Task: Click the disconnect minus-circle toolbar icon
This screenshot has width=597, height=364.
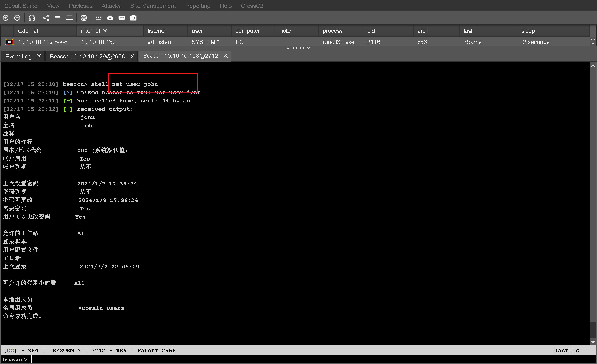Action: pos(17,18)
